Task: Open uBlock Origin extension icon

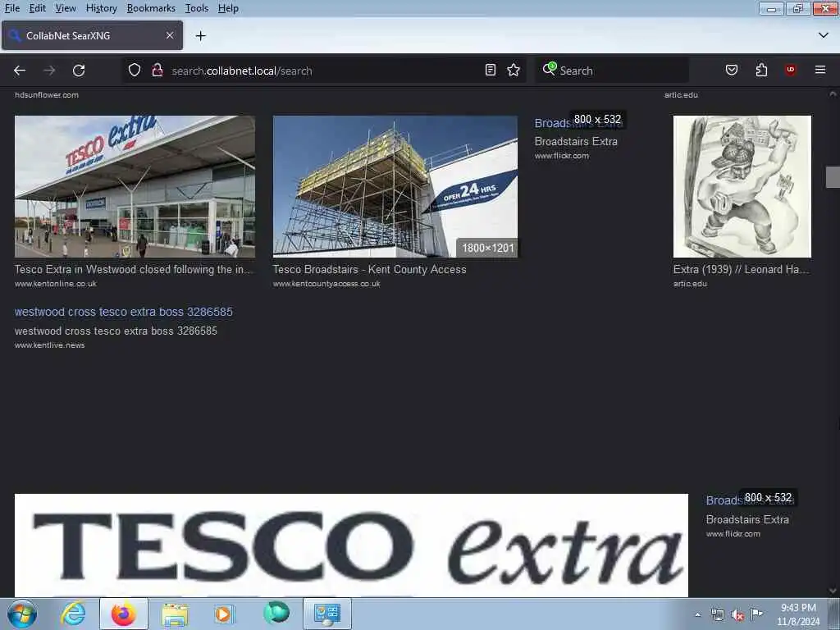Action: [790, 71]
